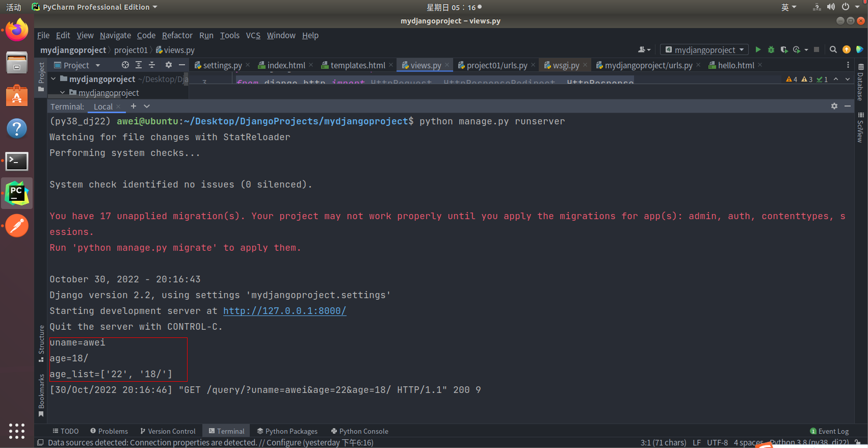Open the JetBrains Space toolbox icon
Screen dimensions: 868x448
click(860, 49)
